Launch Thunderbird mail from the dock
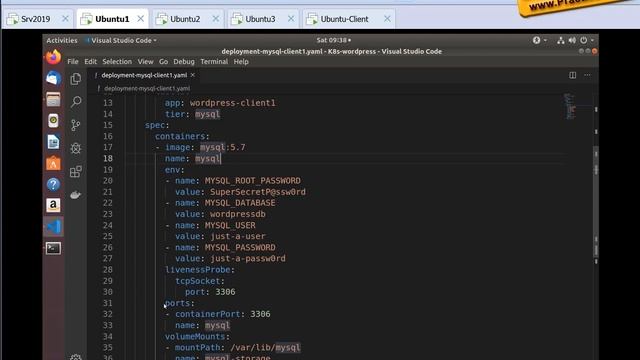 pyautogui.click(x=53, y=78)
